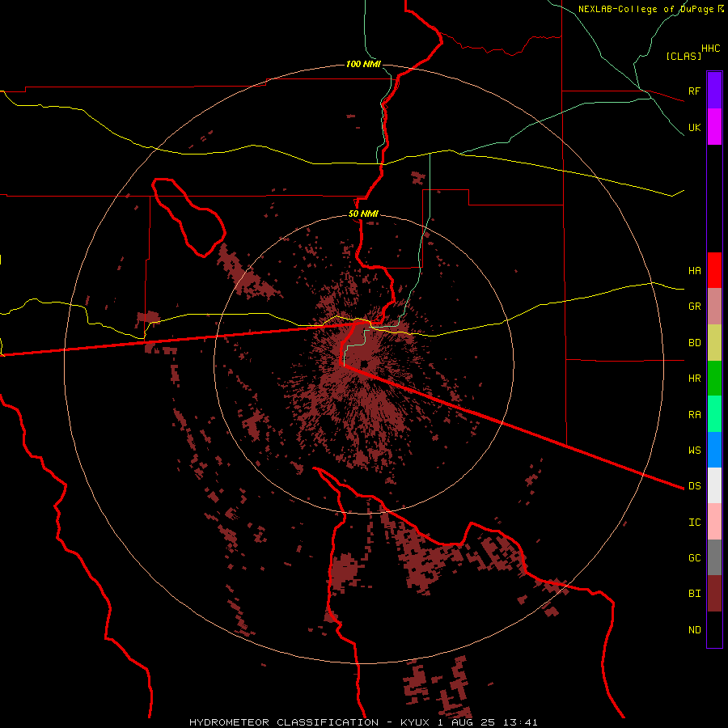
Task: Click the HR green legend swatch
Action: click(x=714, y=379)
